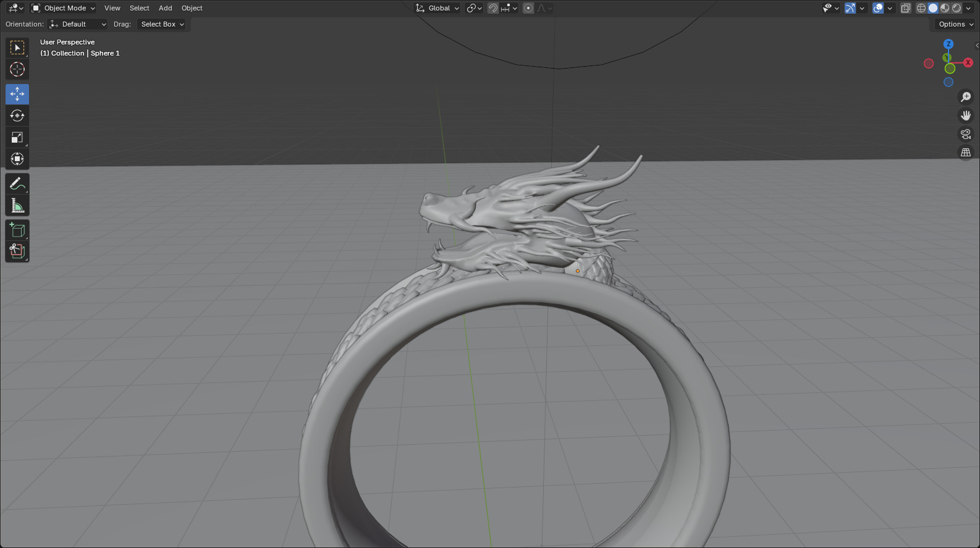This screenshot has height=548, width=980.
Task: Toggle the camera view button
Action: point(965,134)
